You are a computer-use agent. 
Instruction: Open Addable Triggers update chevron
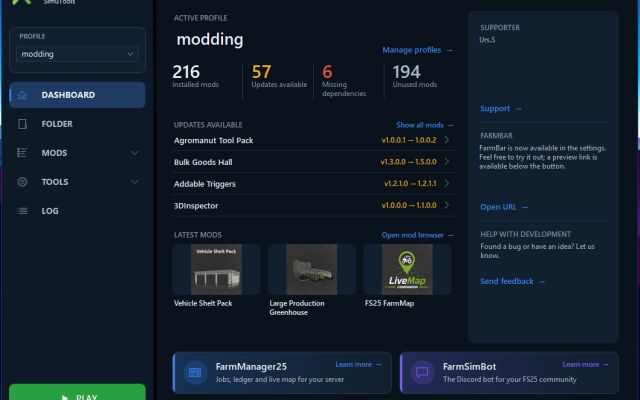point(447,183)
